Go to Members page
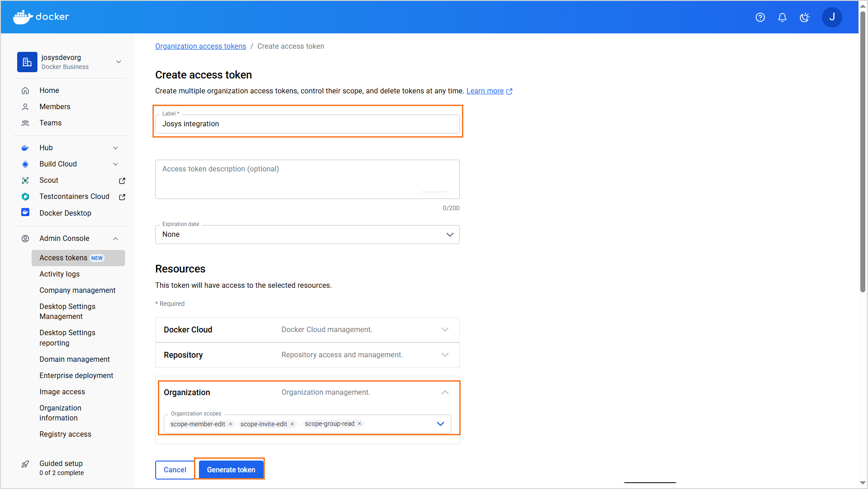 (55, 107)
